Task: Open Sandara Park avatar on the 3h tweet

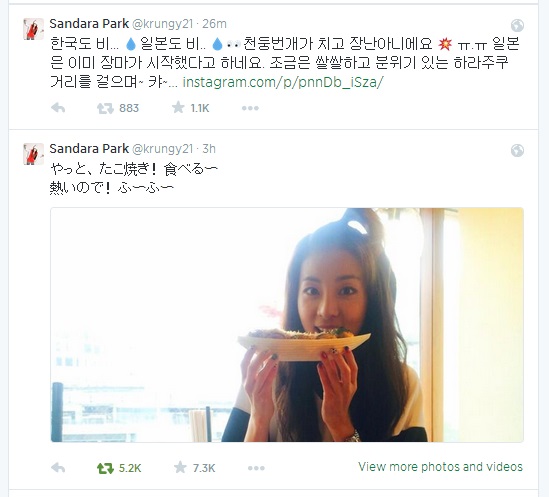Action: tap(33, 154)
